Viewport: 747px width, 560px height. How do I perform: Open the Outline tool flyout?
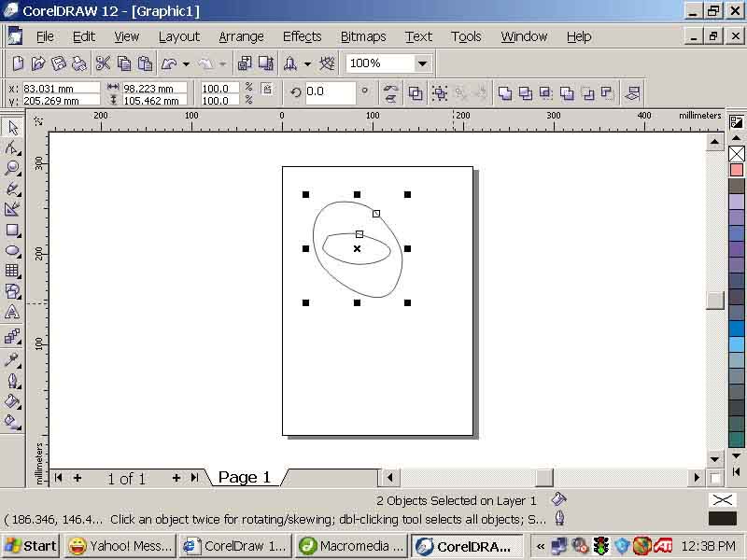point(12,381)
